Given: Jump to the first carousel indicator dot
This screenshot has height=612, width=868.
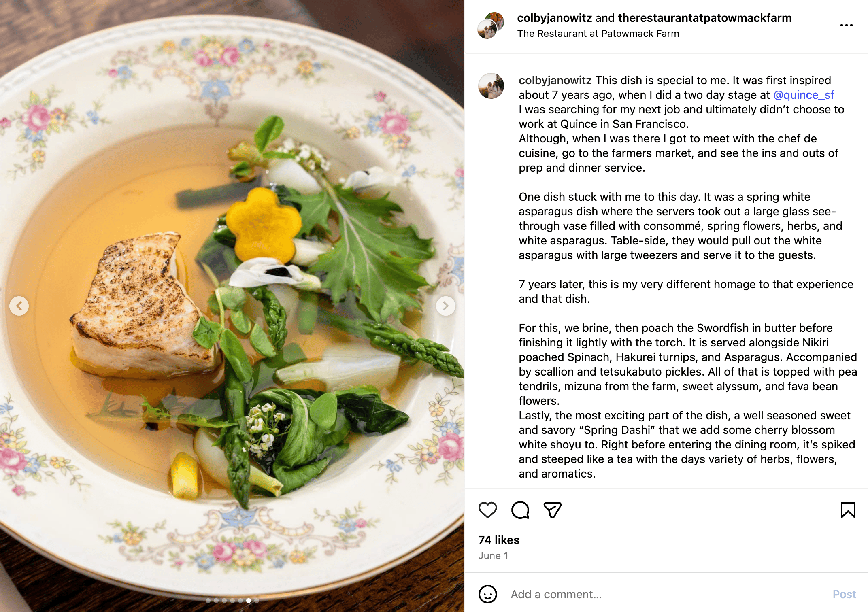Looking at the screenshot, I should click(x=208, y=601).
